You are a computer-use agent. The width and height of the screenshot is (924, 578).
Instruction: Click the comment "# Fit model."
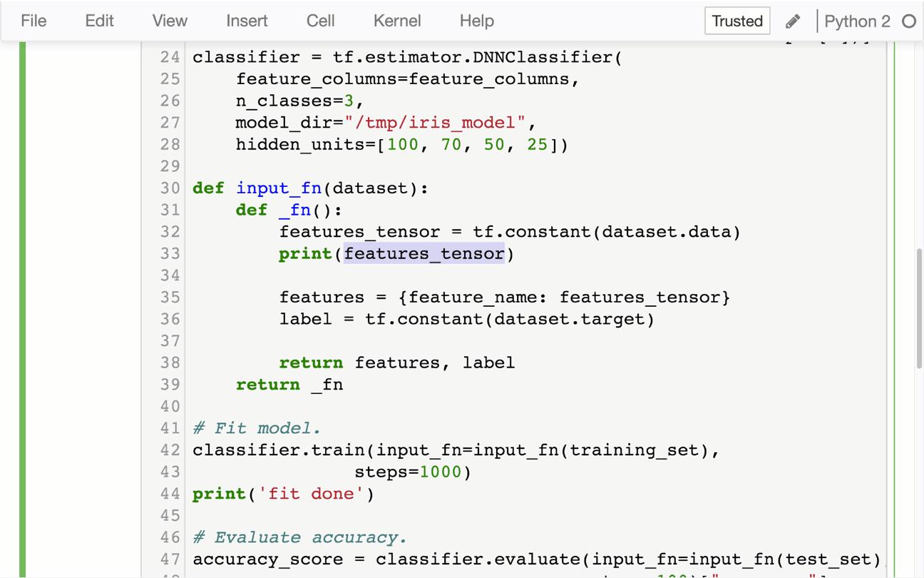coord(253,428)
